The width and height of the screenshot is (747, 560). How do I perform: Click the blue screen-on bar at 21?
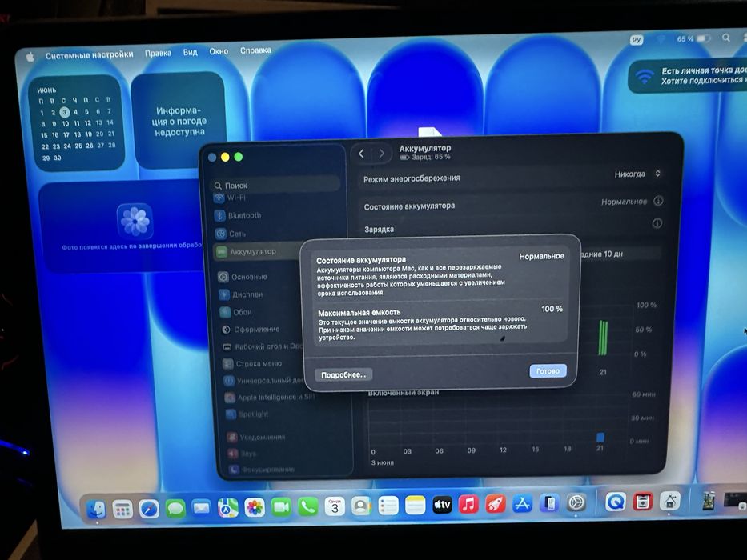tap(600, 437)
